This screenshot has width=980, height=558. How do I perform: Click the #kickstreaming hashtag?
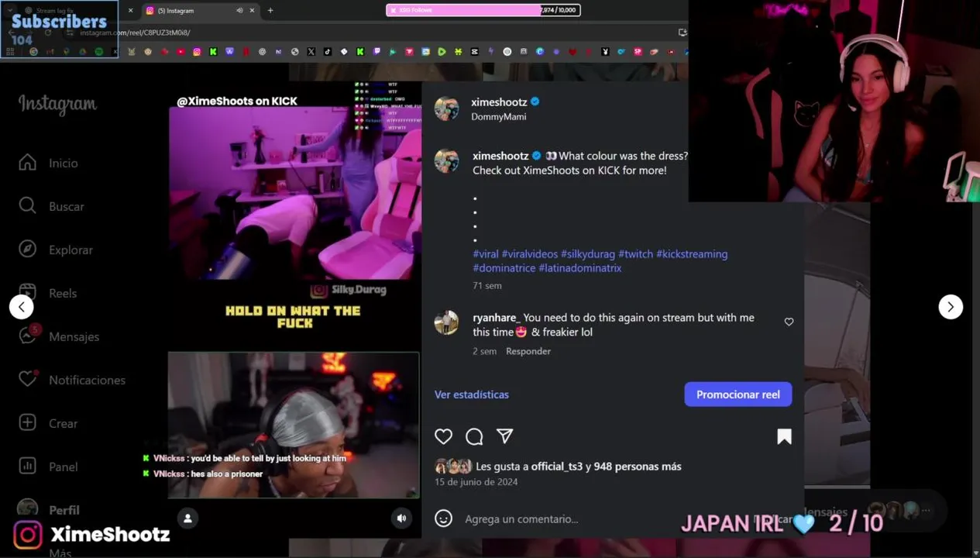[692, 254]
